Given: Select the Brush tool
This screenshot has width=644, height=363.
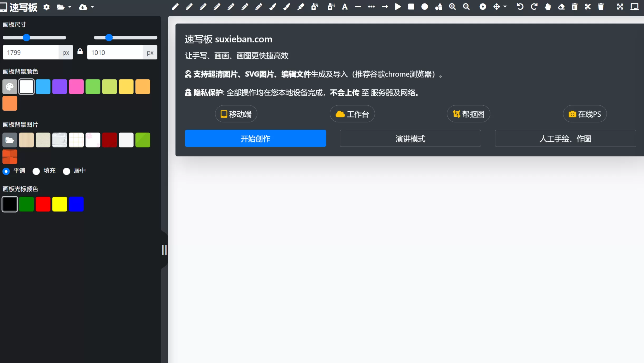Looking at the screenshot, I should 273,7.
